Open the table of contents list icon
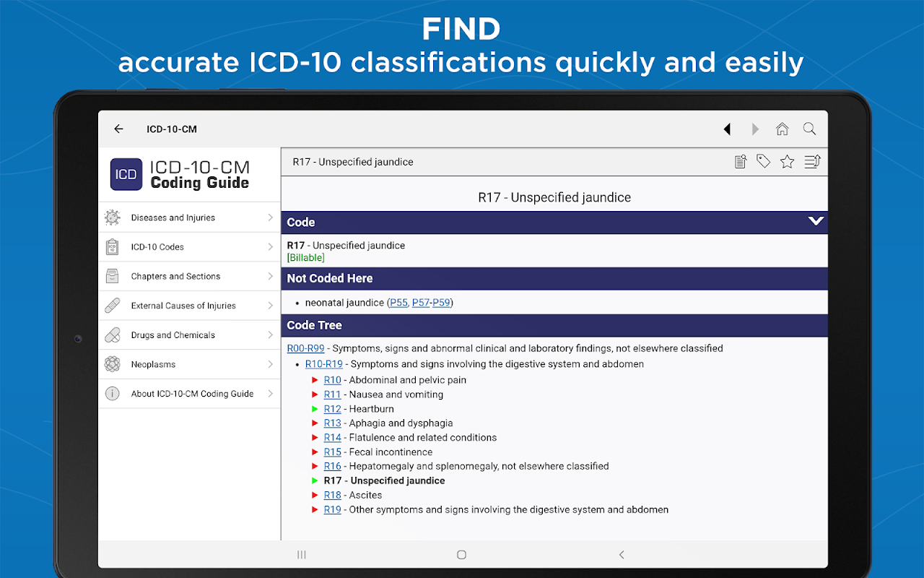Image resolution: width=924 pixels, height=578 pixels. pos(812,162)
